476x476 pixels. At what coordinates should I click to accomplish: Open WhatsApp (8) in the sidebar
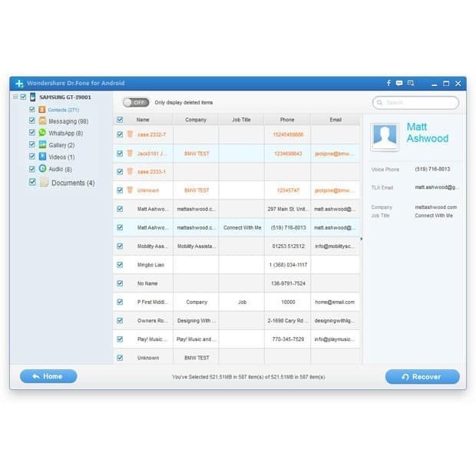(x=66, y=133)
